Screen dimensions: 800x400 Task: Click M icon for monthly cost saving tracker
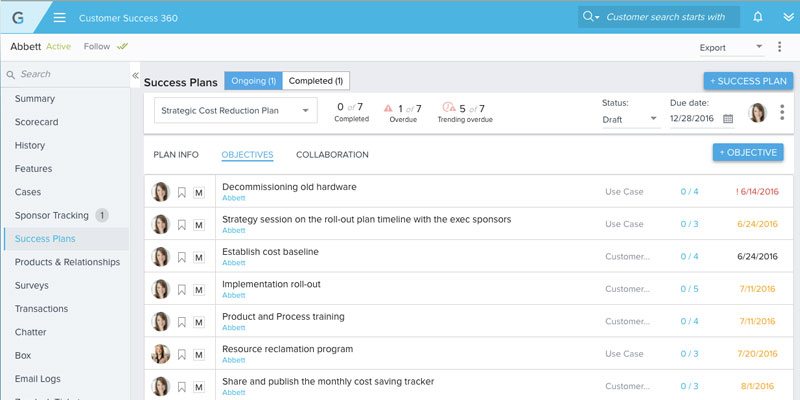(199, 387)
